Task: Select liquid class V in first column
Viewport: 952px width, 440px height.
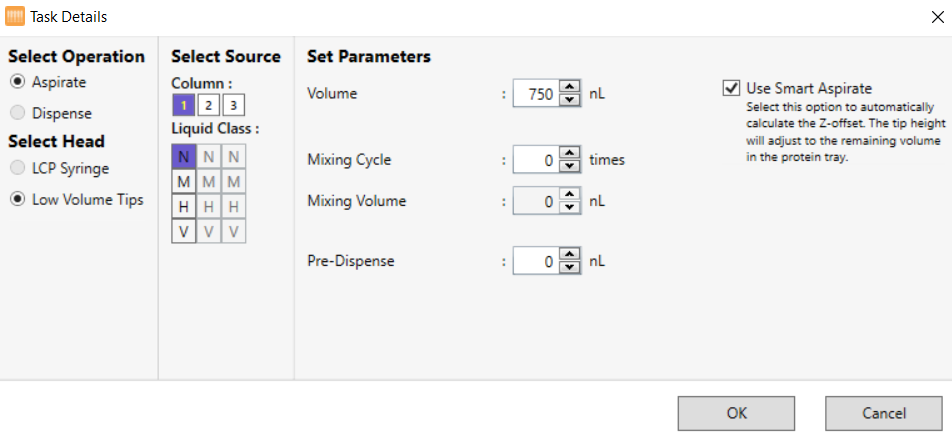Action: click(184, 231)
